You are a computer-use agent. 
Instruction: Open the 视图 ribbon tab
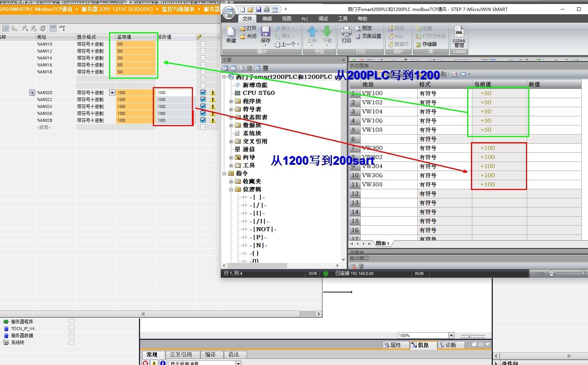coord(286,19)
